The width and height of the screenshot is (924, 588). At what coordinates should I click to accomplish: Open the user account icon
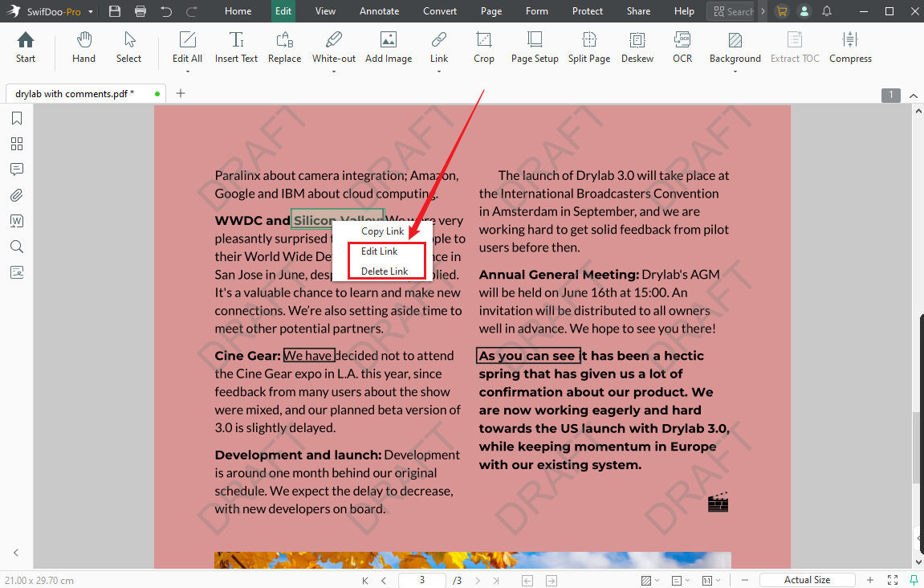click(x=804, y=11)
